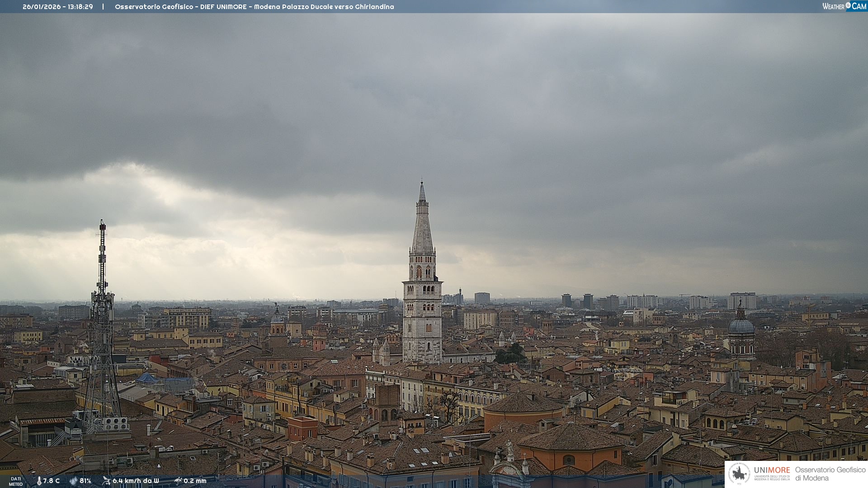
Task: Click the humidity water drops icon
Action: tap(73, 481)
